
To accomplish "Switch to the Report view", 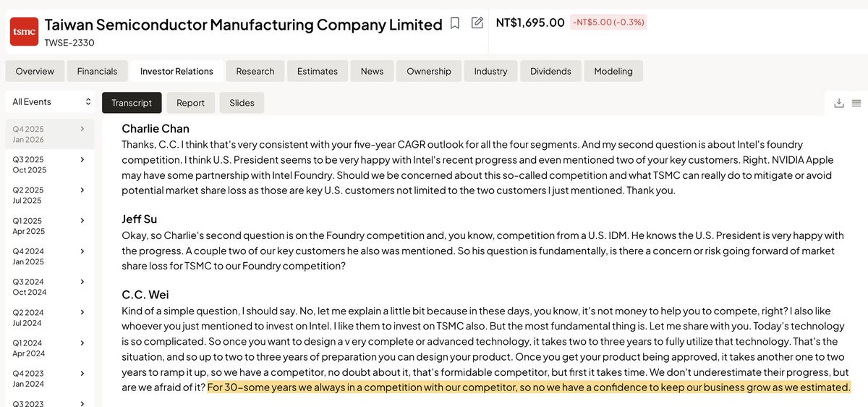I will [x=190, y=103].
